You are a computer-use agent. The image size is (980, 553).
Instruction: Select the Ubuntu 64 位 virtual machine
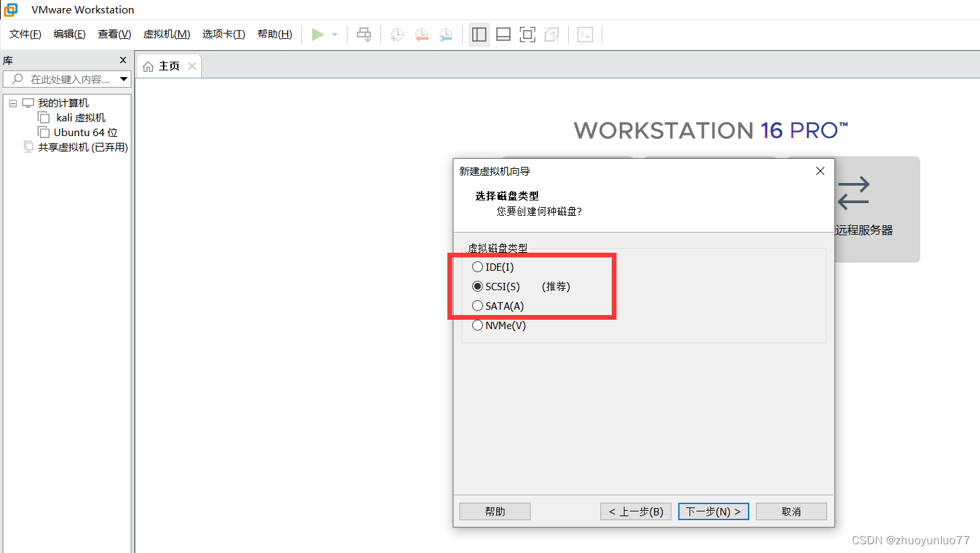[86, 132]
